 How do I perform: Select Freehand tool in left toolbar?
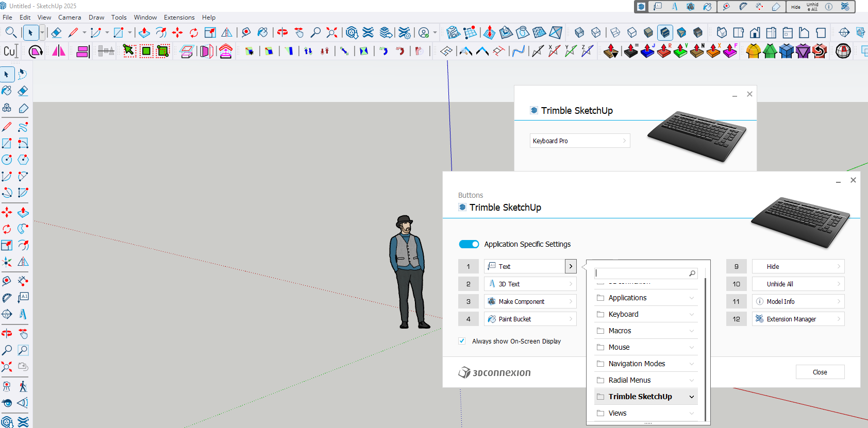click(x=23, y=127)
